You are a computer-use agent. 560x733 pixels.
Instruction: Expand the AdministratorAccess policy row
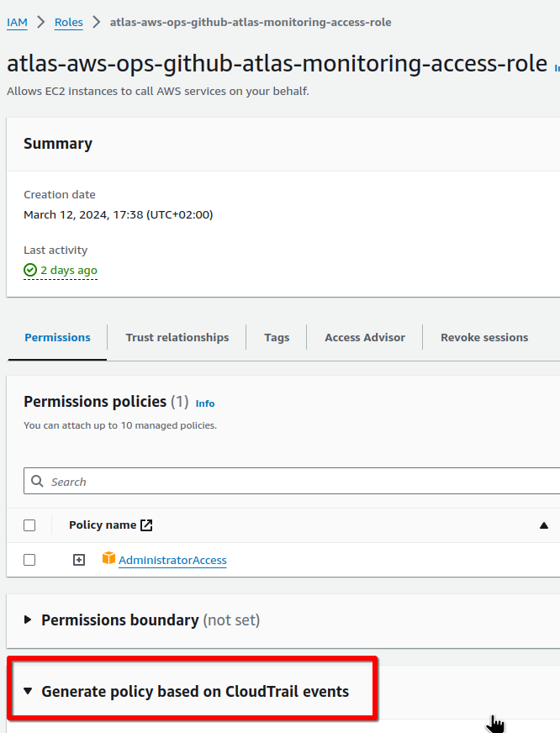79,560
